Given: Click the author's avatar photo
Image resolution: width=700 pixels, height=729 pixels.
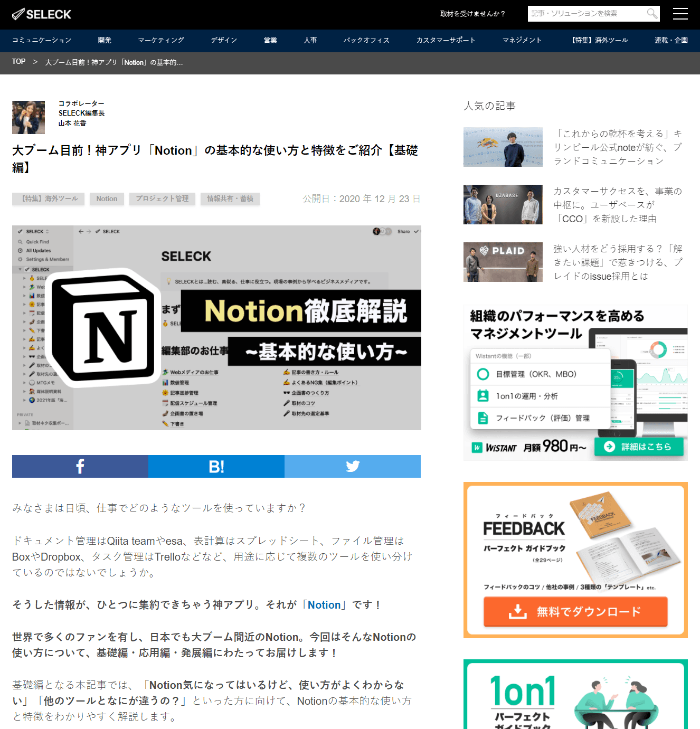Looking at the screenshot, I should [x=29, y=117].
